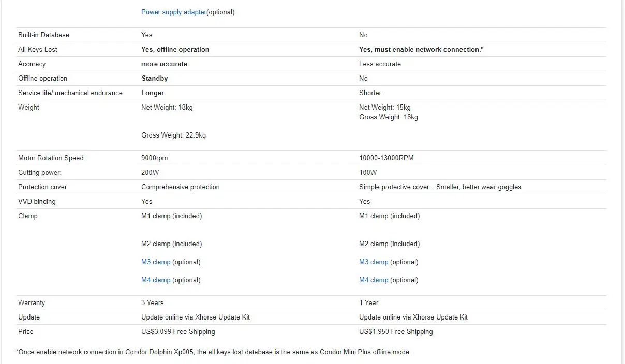Screen dimensions: 625x364
Task: Click the 10000-13000RPM motor speed value
Action: (386, 158)
